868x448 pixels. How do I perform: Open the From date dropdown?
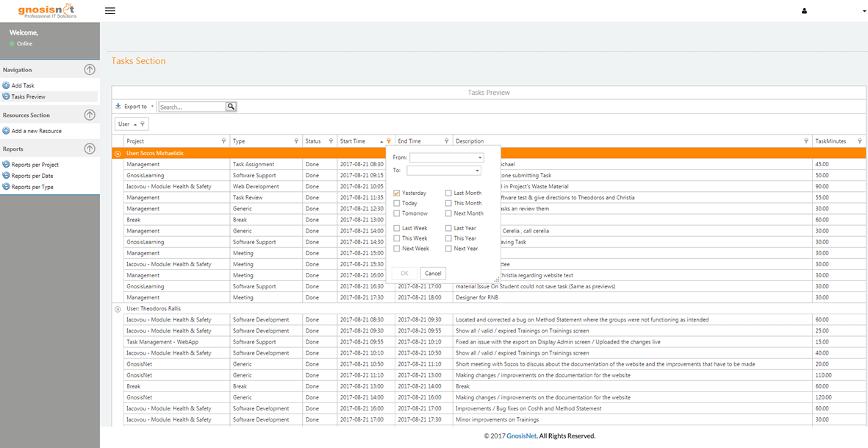point(480,157)
